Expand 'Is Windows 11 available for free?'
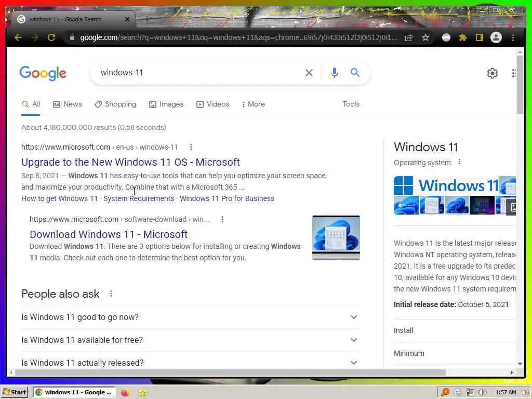The width and height of the screenshot is (532, 399). click(x=190, y=340)
